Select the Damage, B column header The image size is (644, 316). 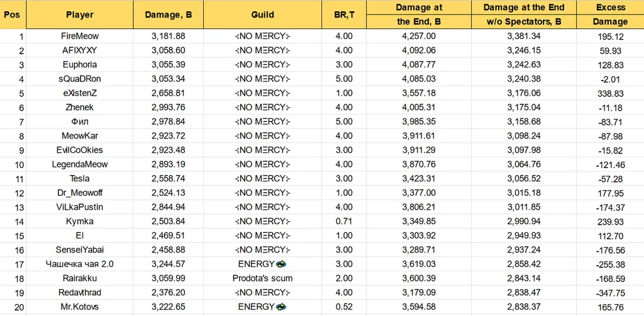tap(169, 15)
